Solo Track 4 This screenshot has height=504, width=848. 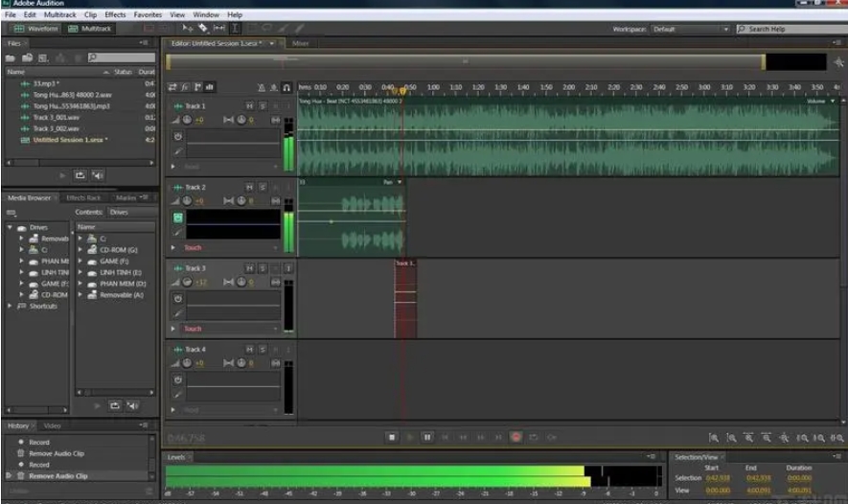263,350
